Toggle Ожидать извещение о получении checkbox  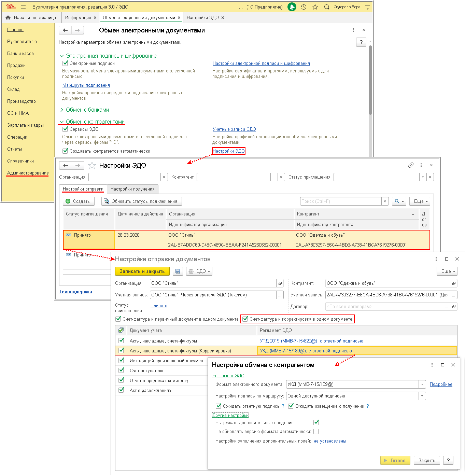pyautogui.click(x=291, y=406)
